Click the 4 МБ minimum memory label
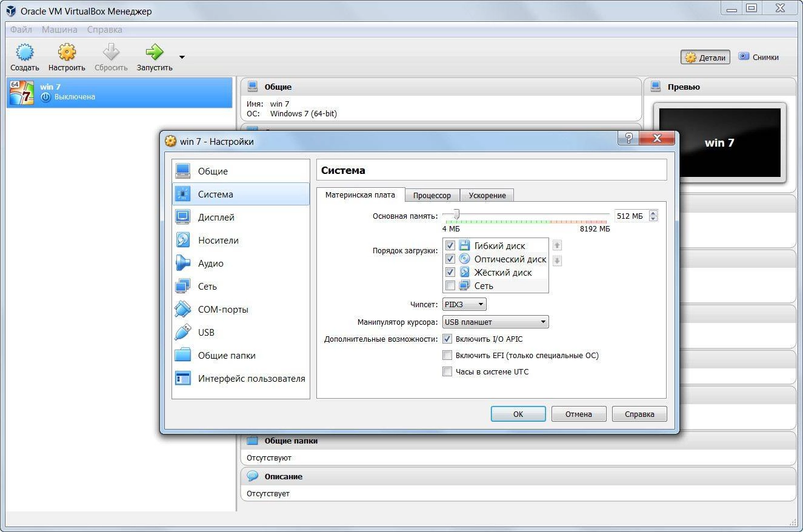Viewport: 803px width, 532px height. point(451,229)
